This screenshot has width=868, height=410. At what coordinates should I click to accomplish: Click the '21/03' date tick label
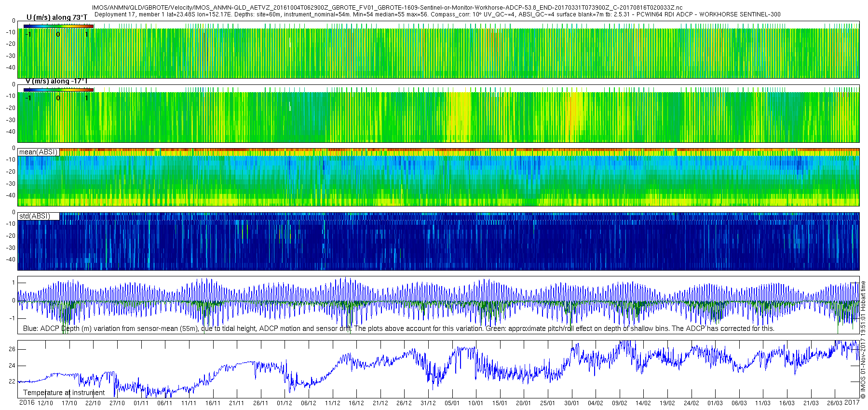tap(811, 403)
